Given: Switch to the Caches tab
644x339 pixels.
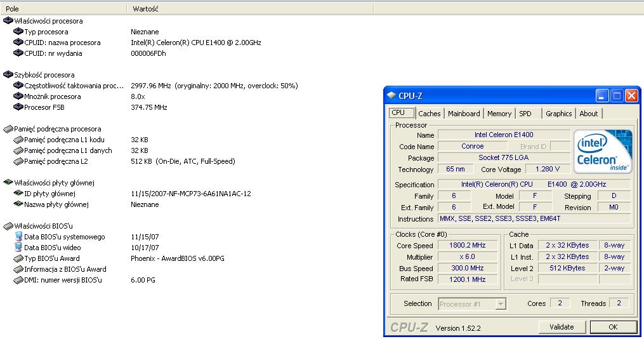Looking at the screenshot, I should point(430,114).
